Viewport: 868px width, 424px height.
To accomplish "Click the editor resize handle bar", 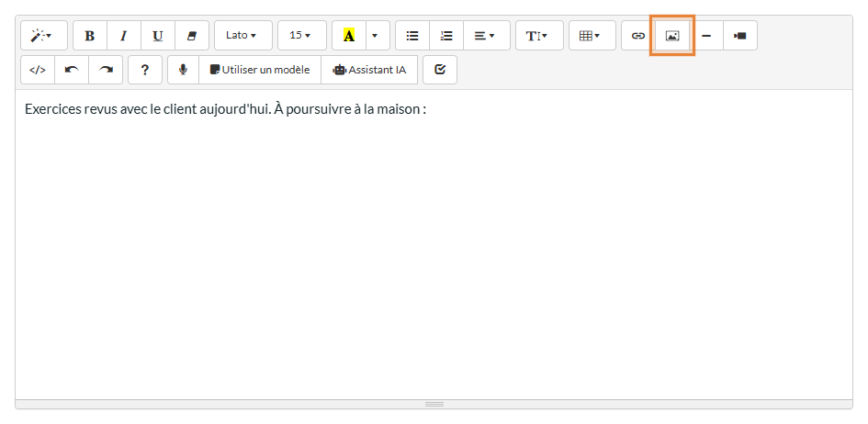I will [434, 404].
